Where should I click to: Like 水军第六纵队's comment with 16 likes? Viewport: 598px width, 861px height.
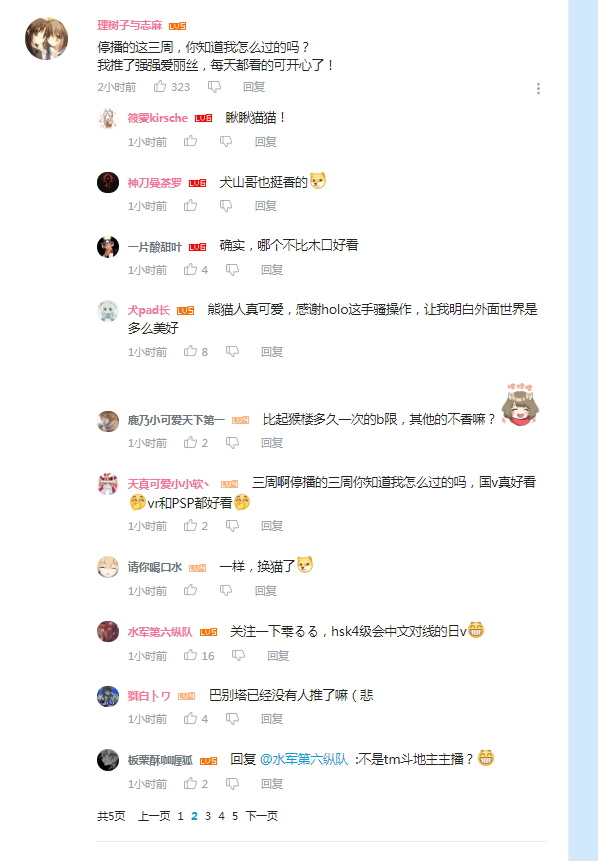click(190, 655)
